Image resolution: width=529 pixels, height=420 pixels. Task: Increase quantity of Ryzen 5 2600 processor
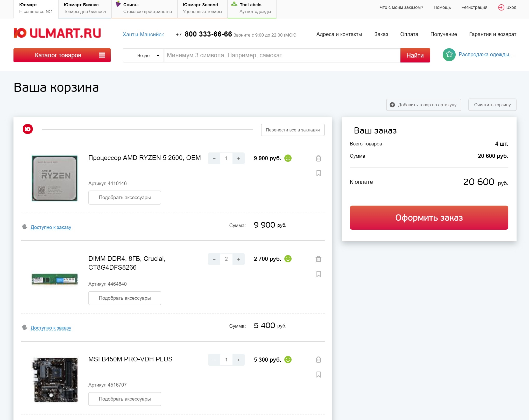click(x=238, y=158)
